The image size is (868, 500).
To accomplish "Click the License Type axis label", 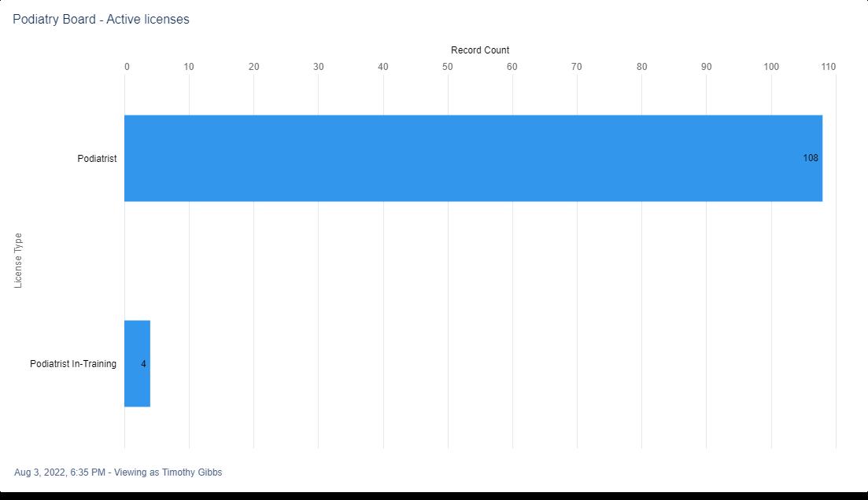I will (x=18, y=260).
